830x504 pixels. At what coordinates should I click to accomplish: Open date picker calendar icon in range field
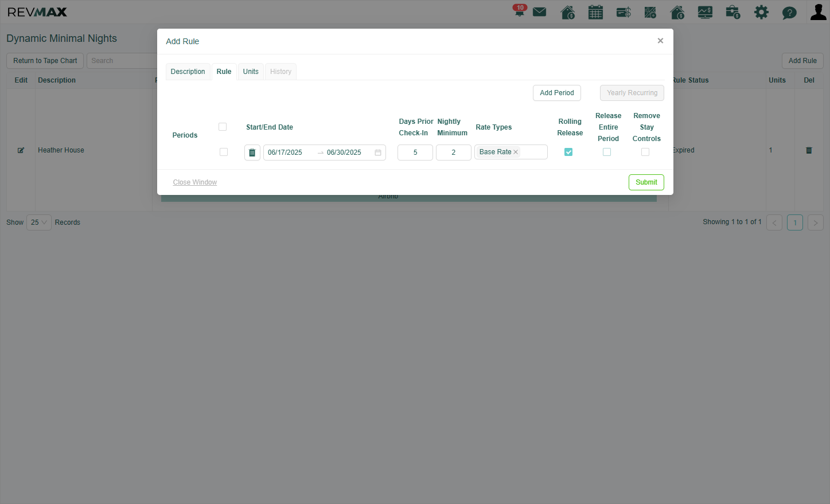point(378,153)
